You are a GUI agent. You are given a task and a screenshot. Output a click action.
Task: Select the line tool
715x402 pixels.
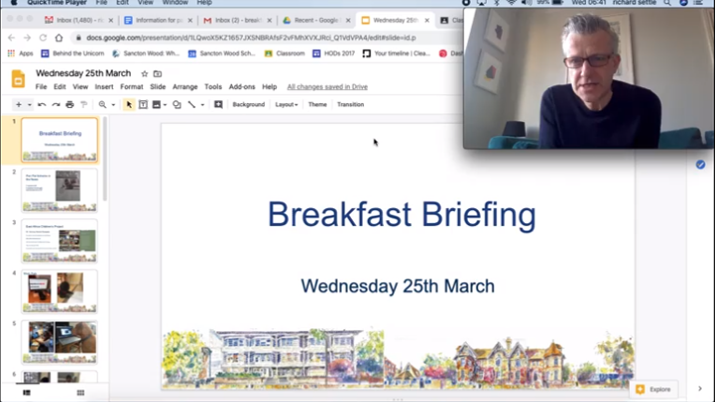coord(192,104)
